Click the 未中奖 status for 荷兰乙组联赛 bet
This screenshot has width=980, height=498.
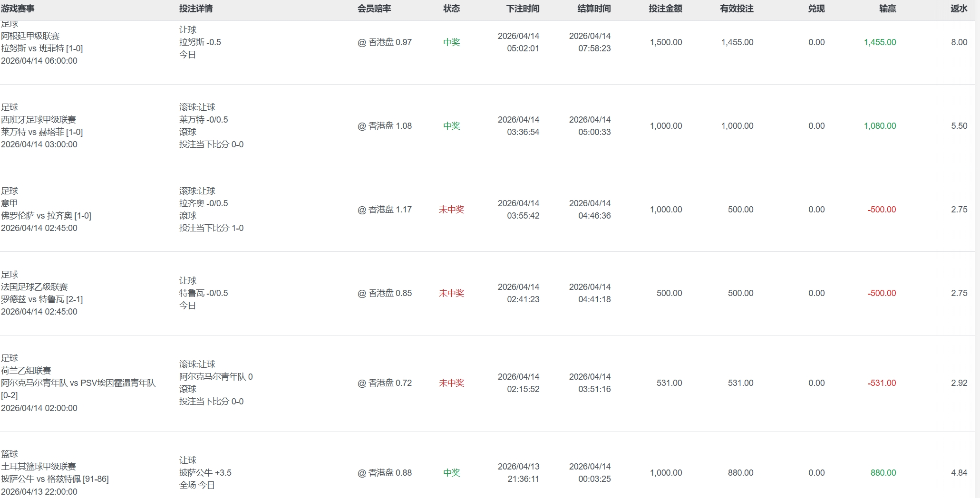tap(451, 383)
